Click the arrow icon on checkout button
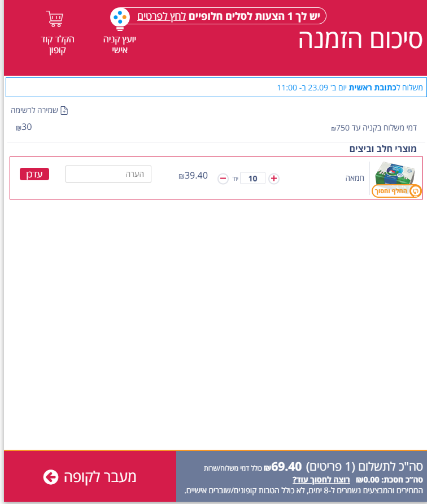The image size is (427, 504). (51, 477)
